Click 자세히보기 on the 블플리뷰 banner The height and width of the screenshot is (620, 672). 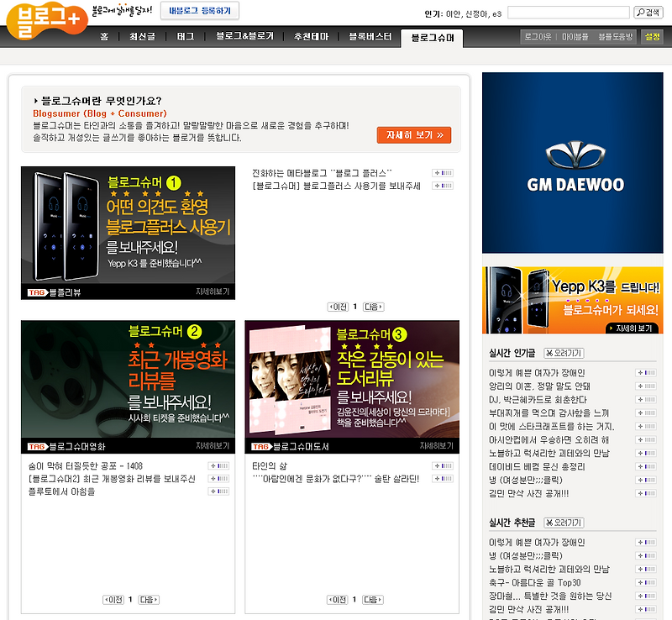[213, 292]
